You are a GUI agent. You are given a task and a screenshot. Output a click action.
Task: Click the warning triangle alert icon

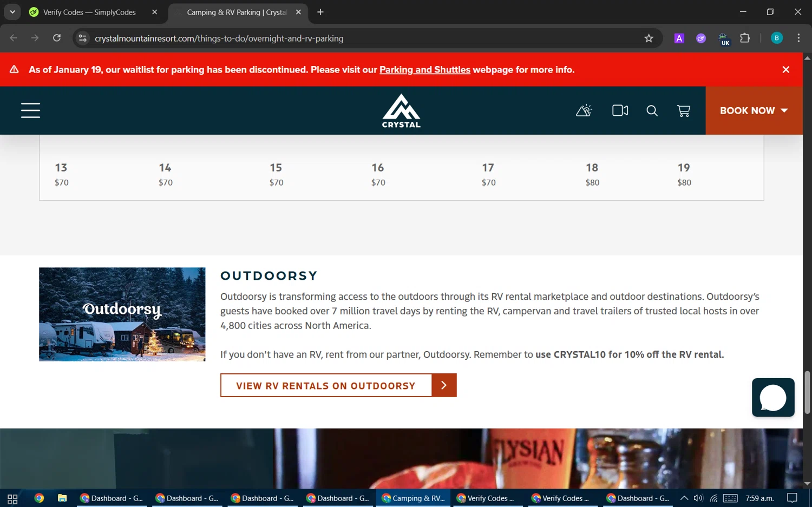[14, 69]
